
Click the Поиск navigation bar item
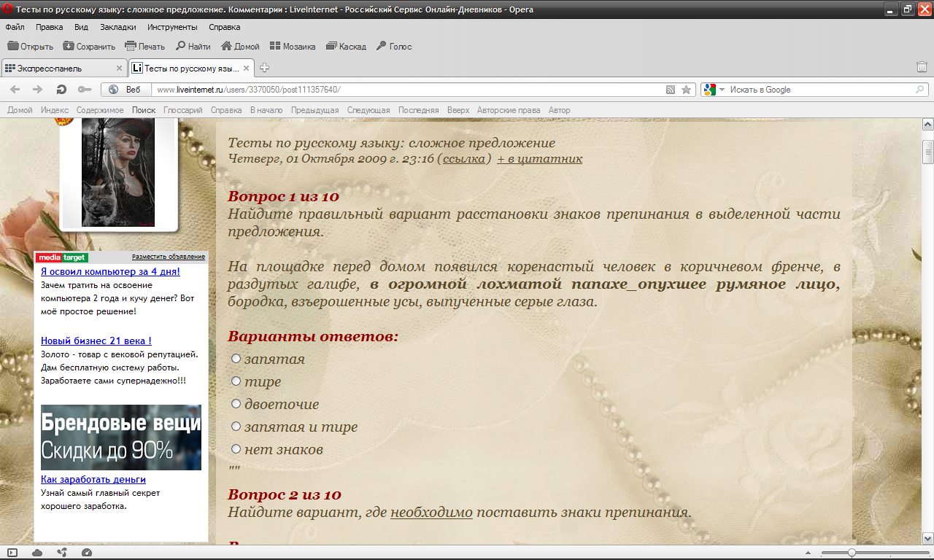144,110
